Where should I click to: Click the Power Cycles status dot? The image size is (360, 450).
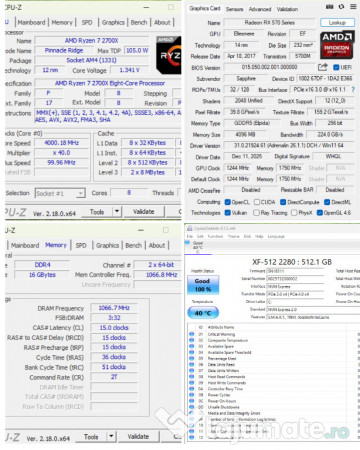pyautogui.click(x=192, y=395)
